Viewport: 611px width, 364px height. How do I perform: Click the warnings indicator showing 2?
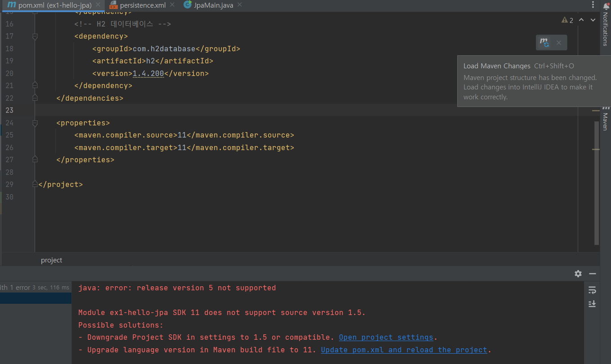(567, 20)
